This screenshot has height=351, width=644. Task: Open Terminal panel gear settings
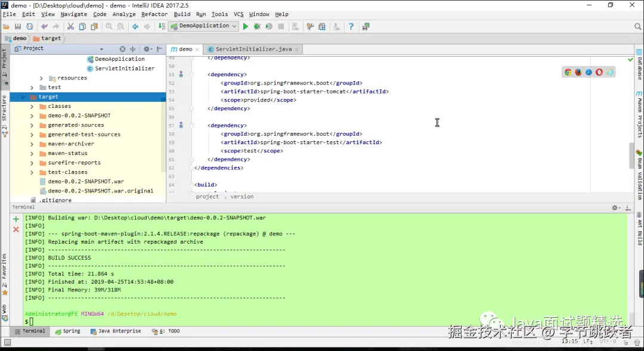point(615,208)
